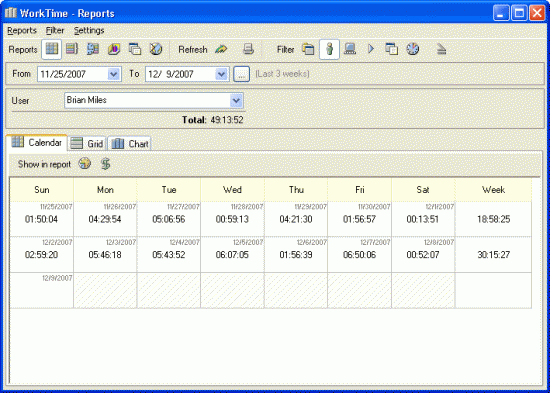Screen dimensions: 550x393
Task: Click the 01:56:39 cell
Action: (296, 255)
